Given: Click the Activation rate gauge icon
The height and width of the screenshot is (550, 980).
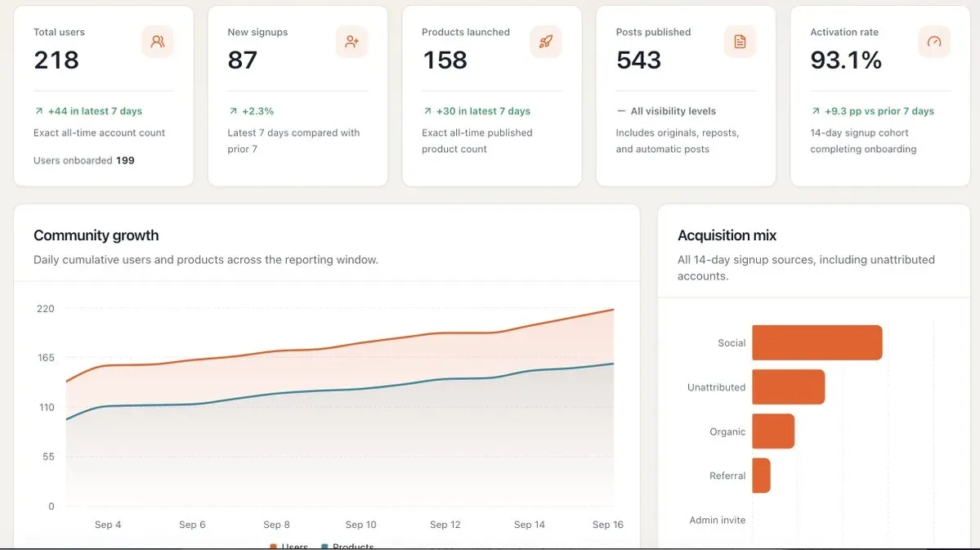Looking at the screenshot, I should (x=934, y=41).
